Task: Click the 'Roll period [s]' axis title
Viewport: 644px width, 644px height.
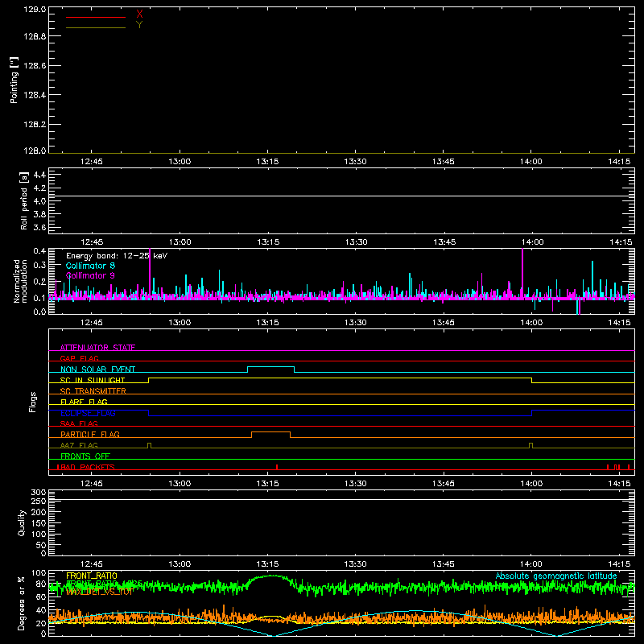Action: click(x=24, y=200)
